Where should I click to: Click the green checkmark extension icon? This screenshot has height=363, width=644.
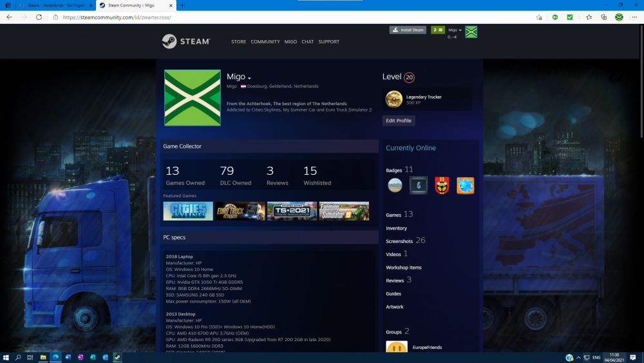[x=570, y=17]
